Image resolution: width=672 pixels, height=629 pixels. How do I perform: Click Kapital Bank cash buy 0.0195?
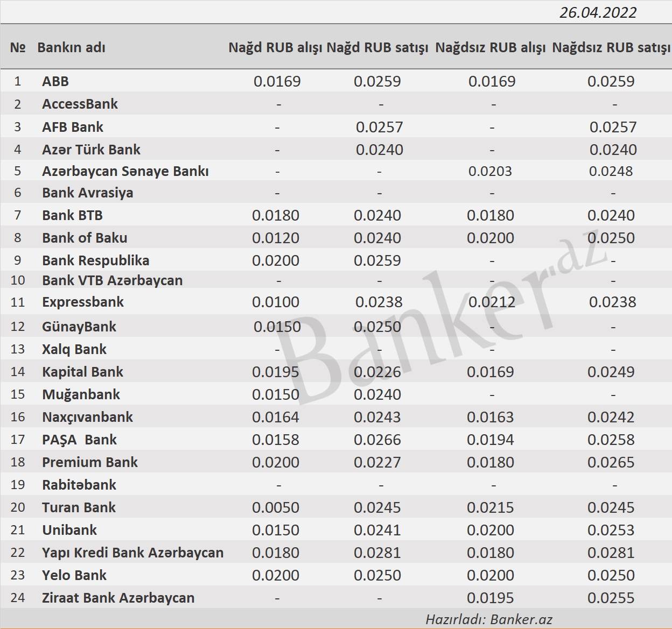(276, 372)
